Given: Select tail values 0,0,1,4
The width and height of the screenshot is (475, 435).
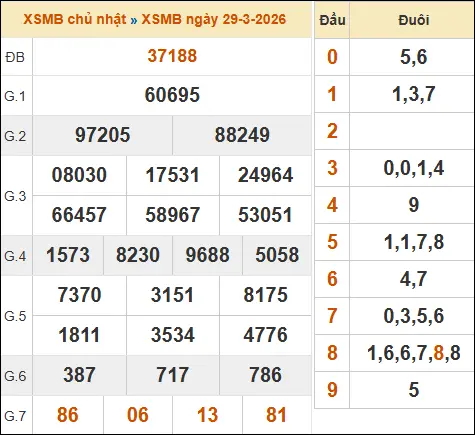Looking at the screenshot, I should (x=413, y=168).
